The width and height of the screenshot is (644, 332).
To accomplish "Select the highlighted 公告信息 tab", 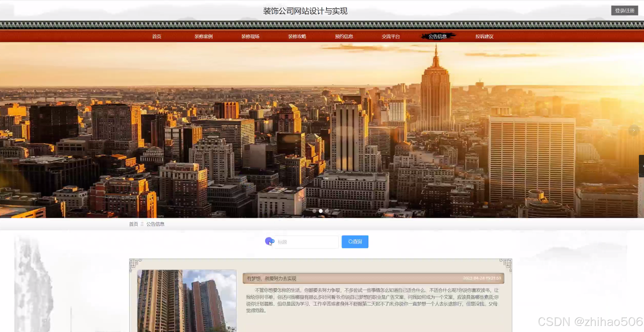I will pyautogui.click(x=437, y=36).
